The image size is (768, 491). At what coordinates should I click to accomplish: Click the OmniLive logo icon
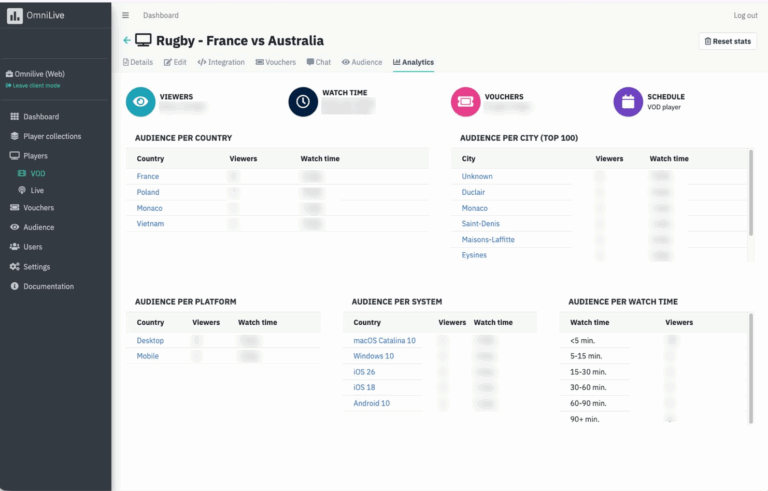tap(15, 16)
